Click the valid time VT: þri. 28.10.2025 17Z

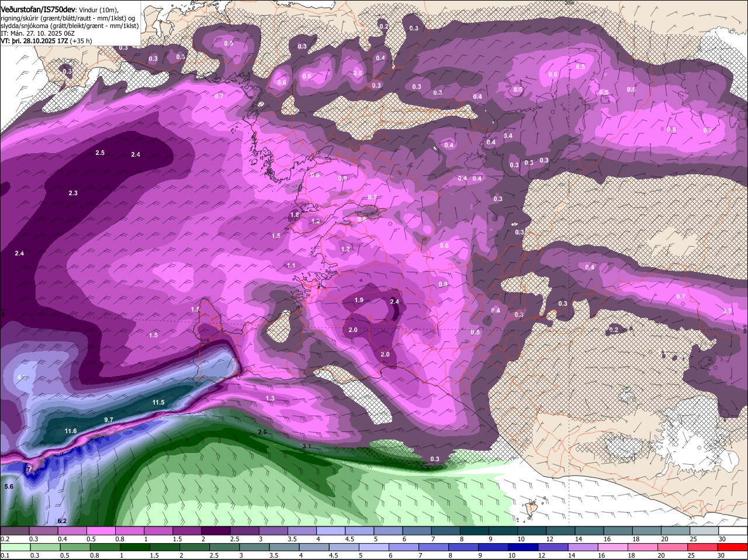[34, 41]
